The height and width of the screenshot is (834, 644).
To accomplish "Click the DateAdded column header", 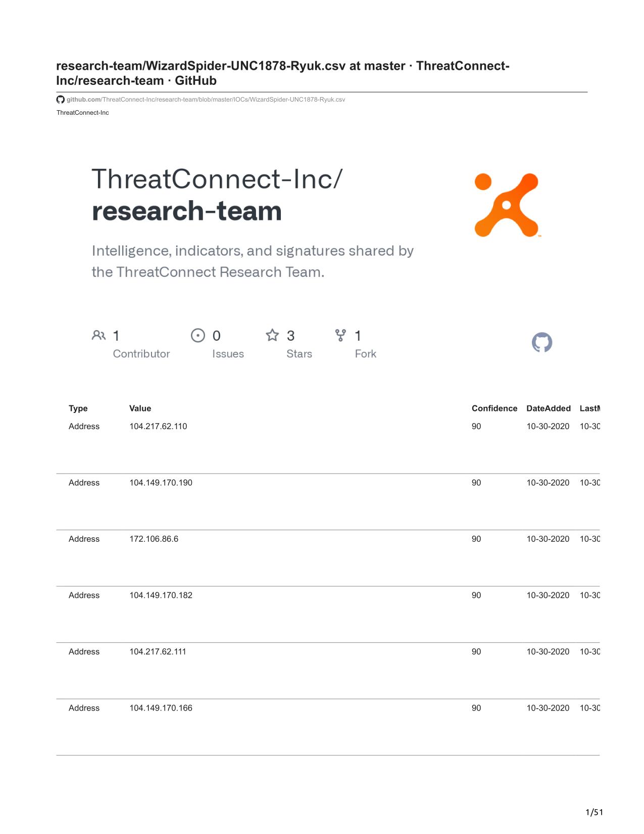I will click(x=549, y=408).
